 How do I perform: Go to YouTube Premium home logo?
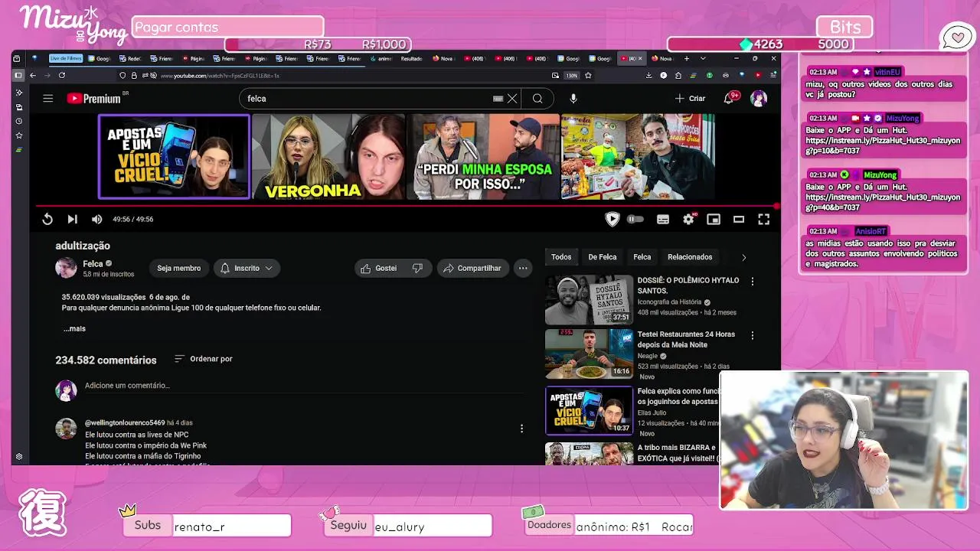(x=93, y=98)
